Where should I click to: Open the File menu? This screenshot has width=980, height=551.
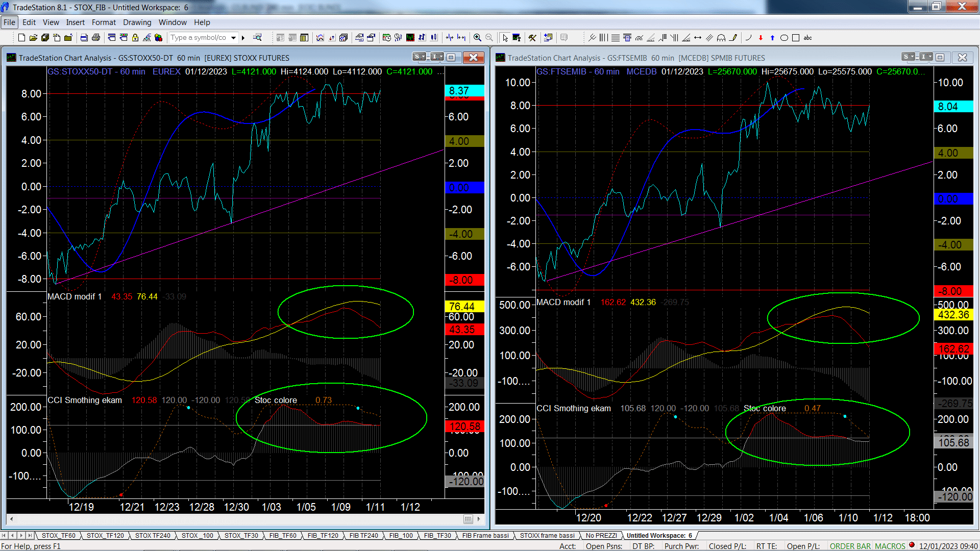[9, 22]
